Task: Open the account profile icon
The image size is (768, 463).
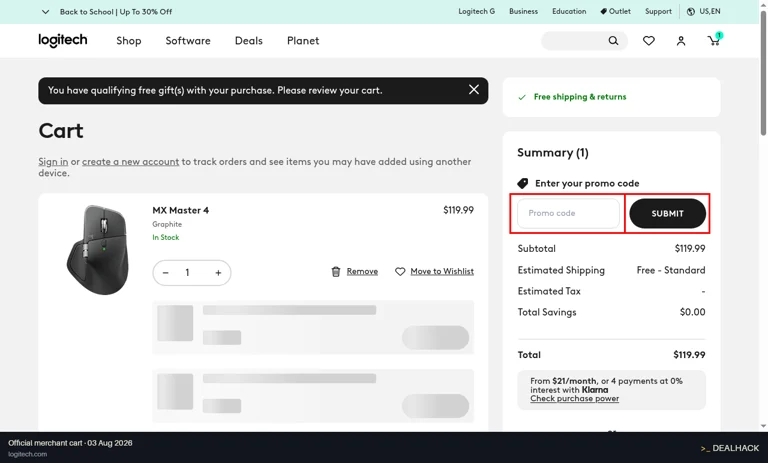Action: [681, 41]
